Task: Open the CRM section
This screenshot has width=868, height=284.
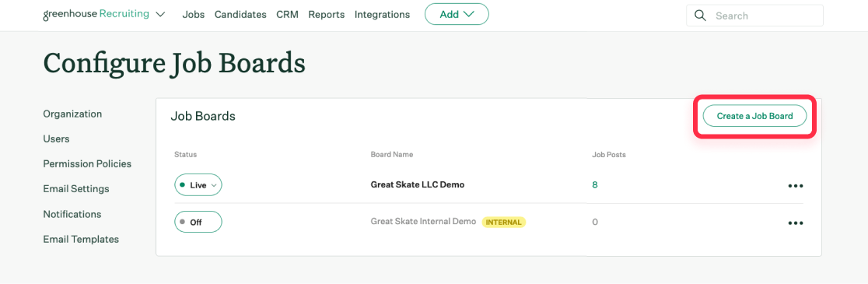Action: [x=287, y=15]
